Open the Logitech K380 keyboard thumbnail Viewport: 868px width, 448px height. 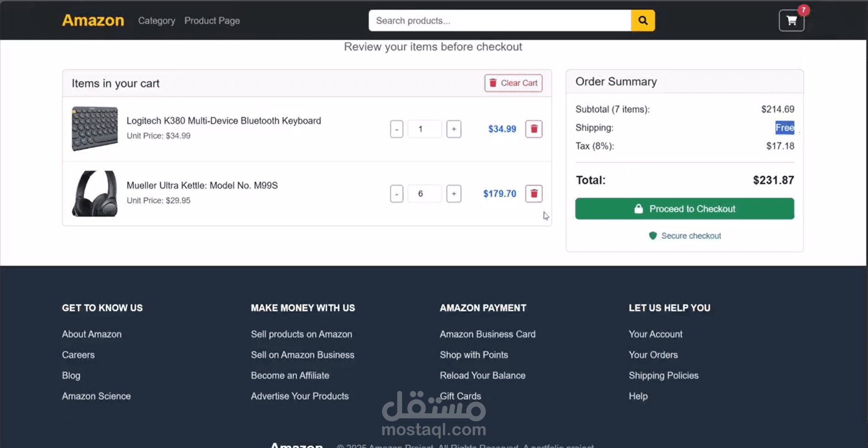(94, 129)
